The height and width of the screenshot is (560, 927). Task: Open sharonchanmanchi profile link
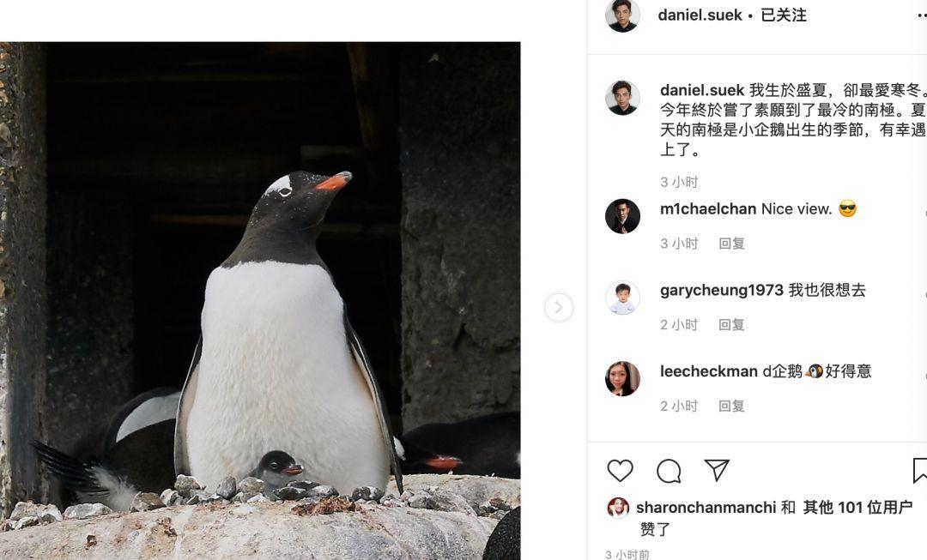click(x=706, y=508)
